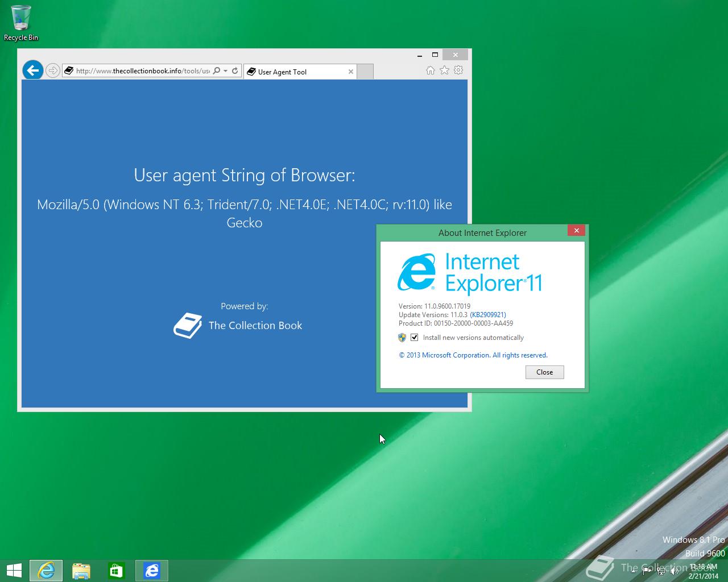The width and height of the screenshot is (728, 582).
Task: Minimize the Internet Explorer window
Action: point(420,55)
